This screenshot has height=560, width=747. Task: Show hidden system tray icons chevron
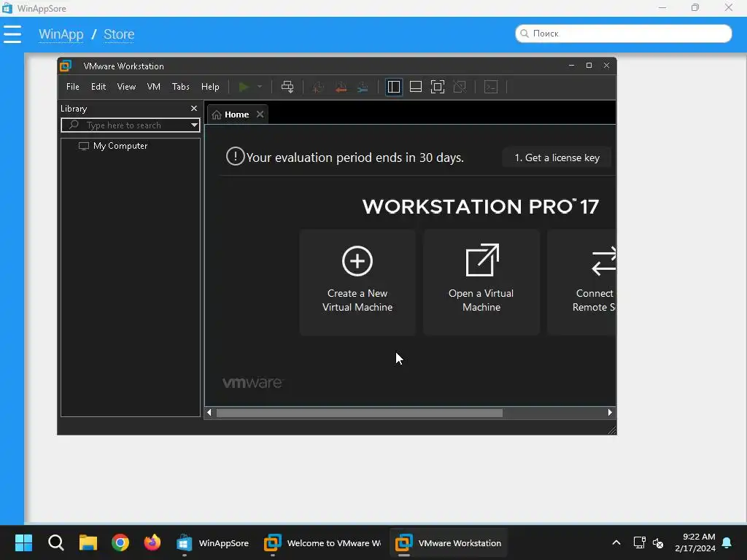(x=616, y=542)
